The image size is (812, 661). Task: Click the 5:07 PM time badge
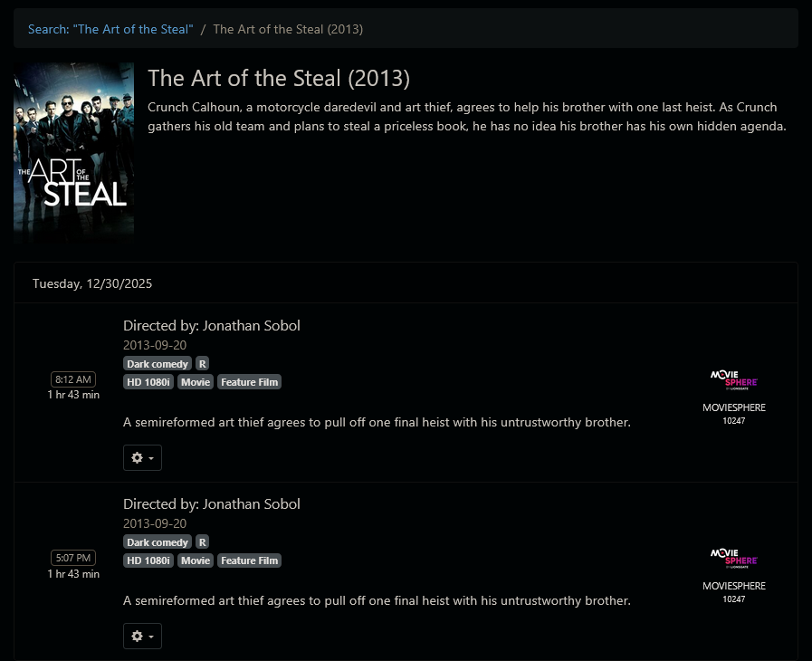[73, 558]
